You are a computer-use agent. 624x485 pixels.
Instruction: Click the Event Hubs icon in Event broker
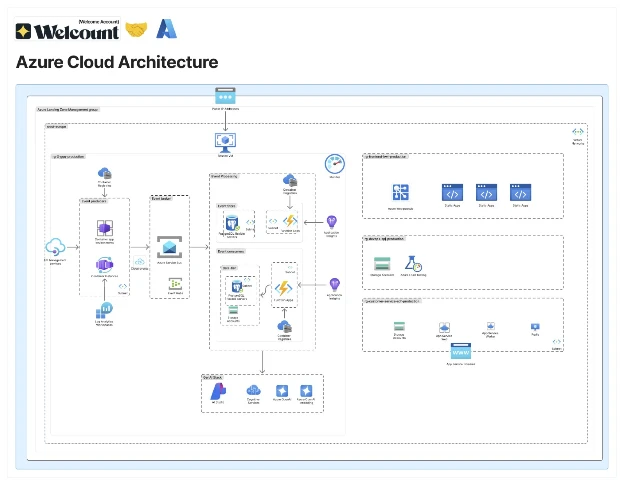point(175,284)
